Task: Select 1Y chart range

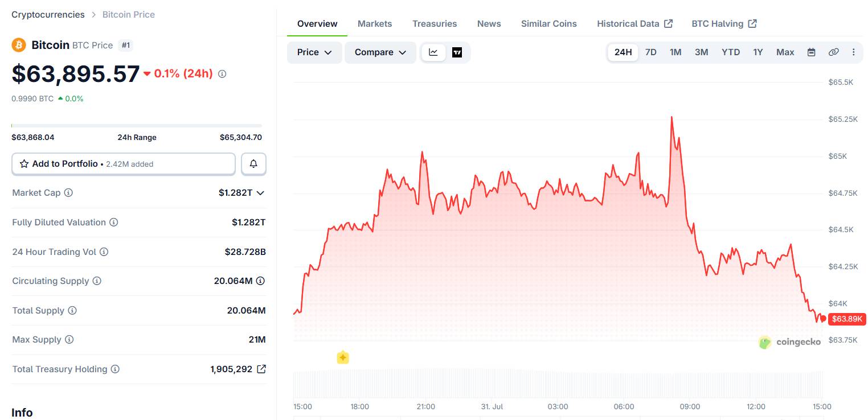Action: coord(758,52)
